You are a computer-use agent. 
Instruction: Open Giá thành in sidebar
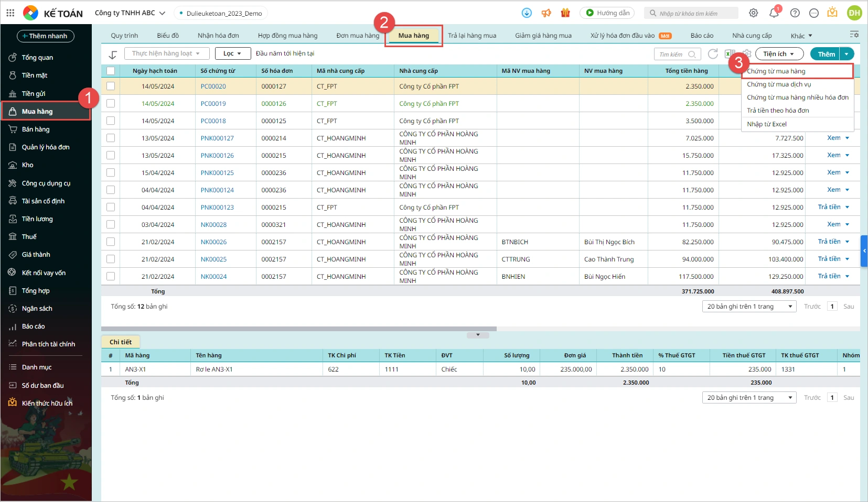pos(36,255)
